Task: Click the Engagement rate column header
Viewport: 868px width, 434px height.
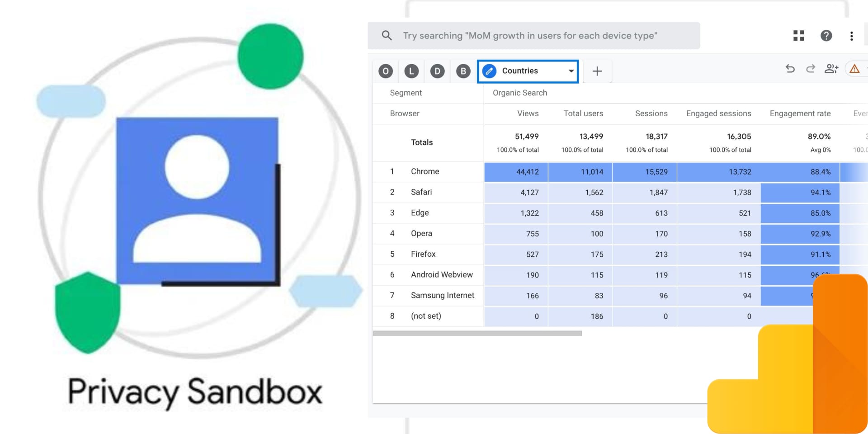Action: coord(800,113)
